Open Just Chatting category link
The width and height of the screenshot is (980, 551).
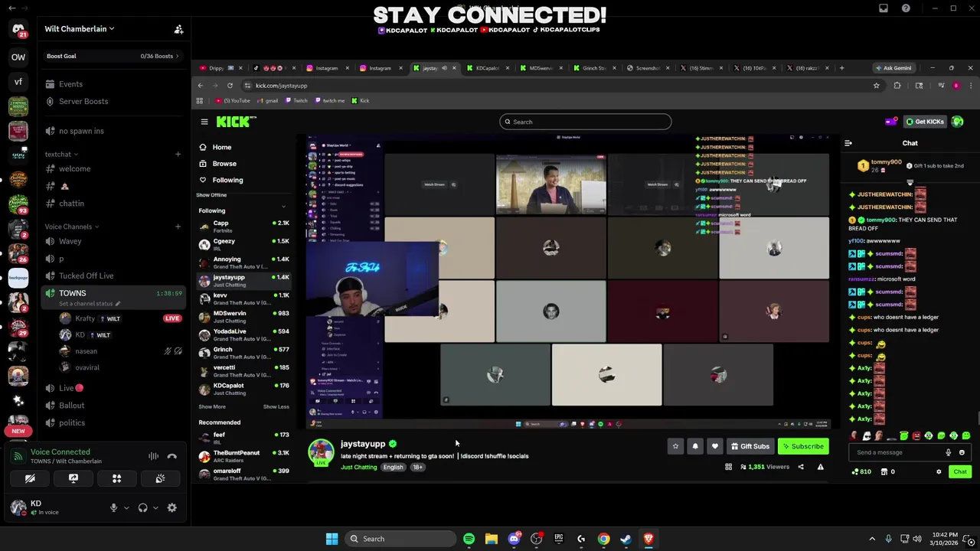(358, 467)
